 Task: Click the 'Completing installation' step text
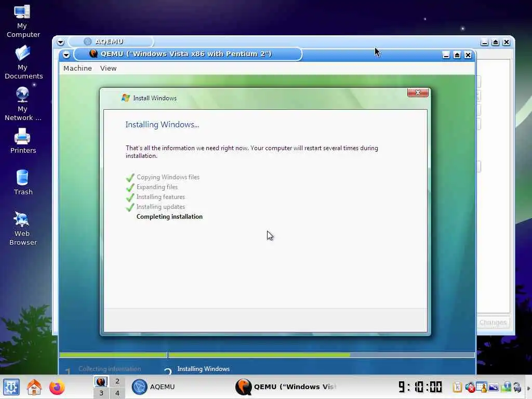coord(169,217)
